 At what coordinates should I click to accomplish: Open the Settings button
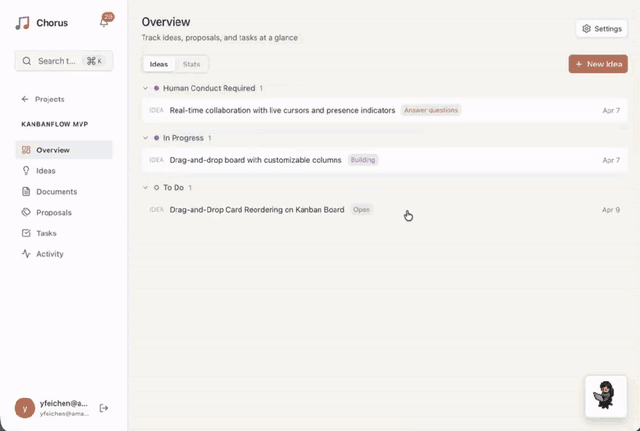[602, 29]
